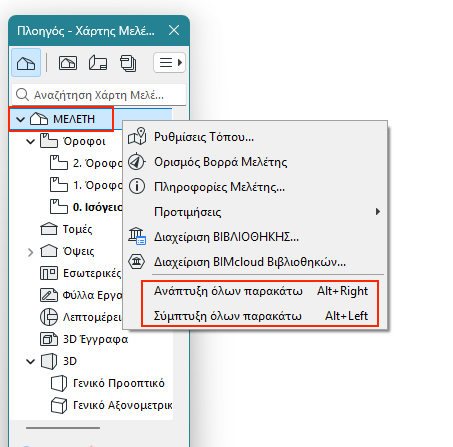Expand the Όψεις folder chevron

[x=31, y=252]
